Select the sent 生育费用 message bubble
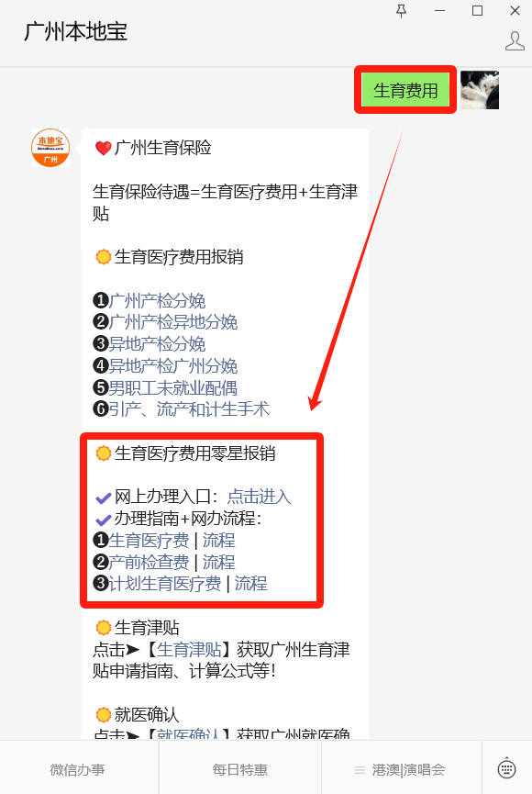532x794 pixels. [x=405, y=90]
